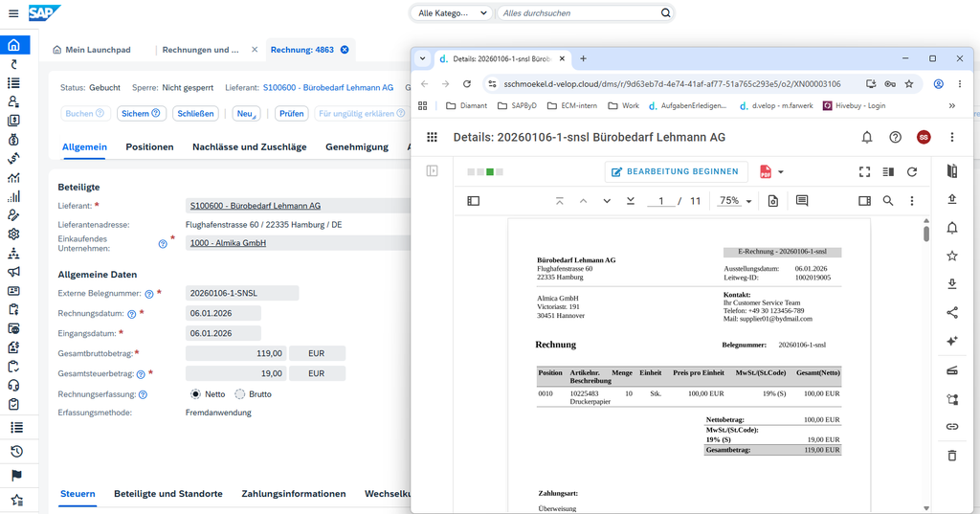This screenshot has width=980, height=514.
Task: Toggle the side panel in PDF viewer toolbar
Action: (x=864, y=201)
